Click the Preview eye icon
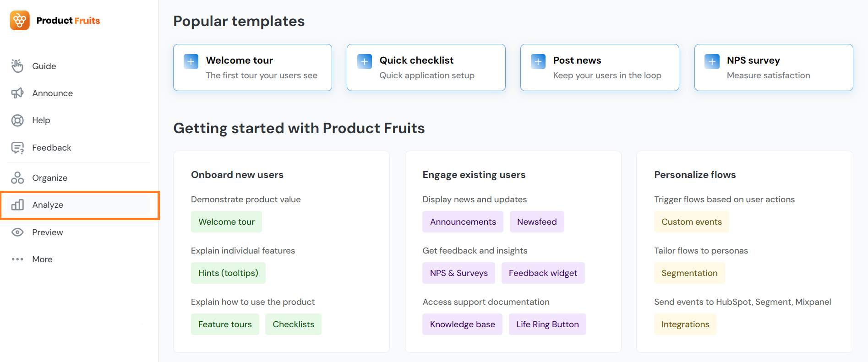The height and width of the screenshot is (362, 868). tap(17, 232)
